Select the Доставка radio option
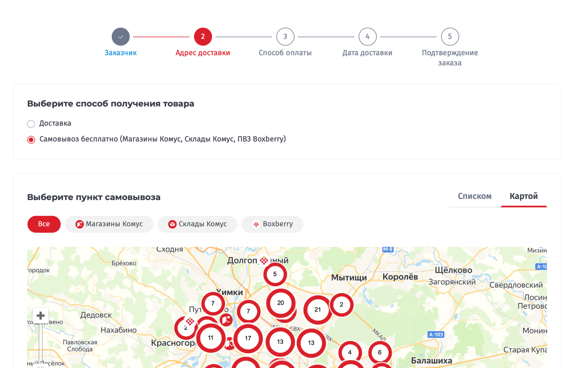This screenshot has height=368, width=588. point(31,124)
